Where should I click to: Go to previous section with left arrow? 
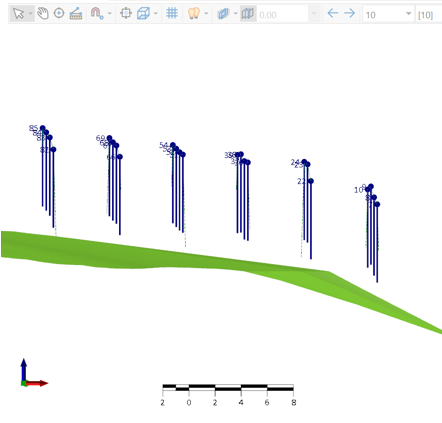click(x=333, y=13)
